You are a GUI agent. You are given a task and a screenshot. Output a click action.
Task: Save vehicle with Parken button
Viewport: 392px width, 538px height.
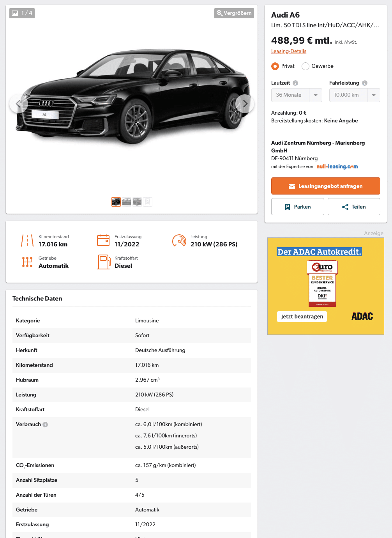click(x=298, y=207)
